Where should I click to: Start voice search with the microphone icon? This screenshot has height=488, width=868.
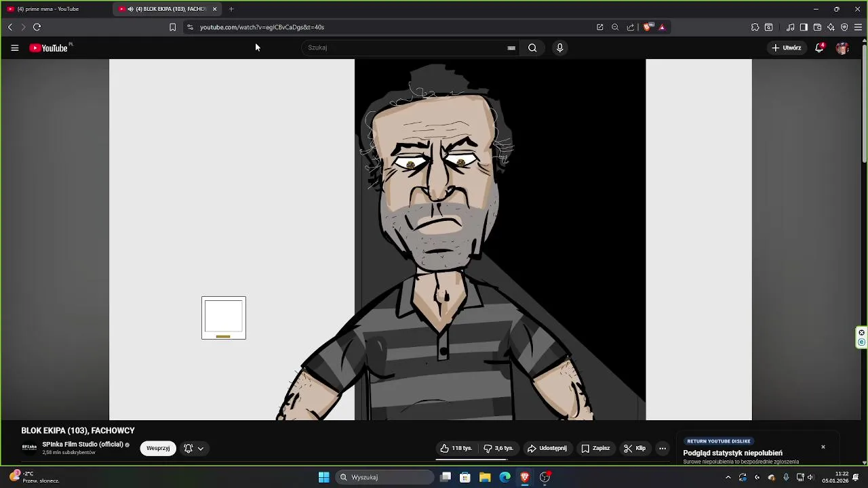point(559,47)
